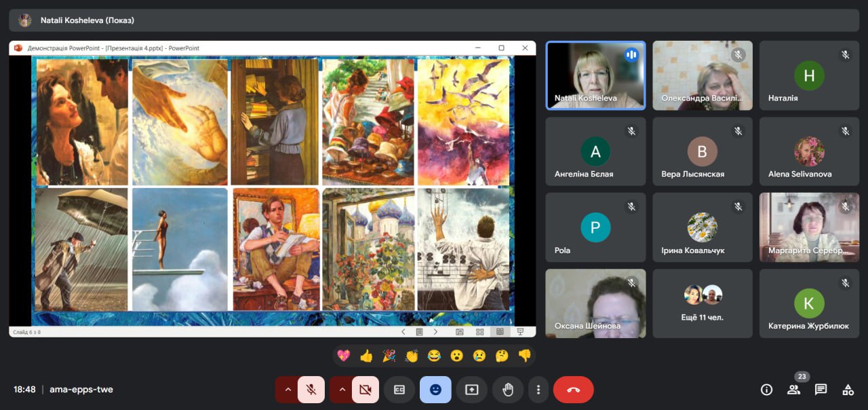
Task: Show the participants list with 23 people
Action: pos(793,390)
